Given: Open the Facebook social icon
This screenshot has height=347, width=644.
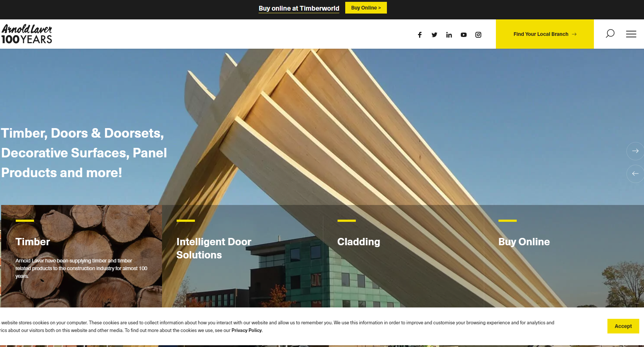Looking at the screenshot, I should click(x=420, y=35).
